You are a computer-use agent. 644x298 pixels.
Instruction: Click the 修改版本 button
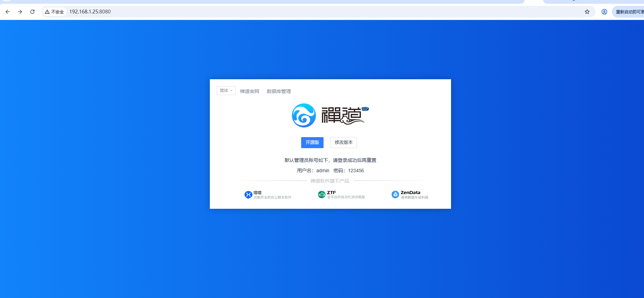coord(344,143)
